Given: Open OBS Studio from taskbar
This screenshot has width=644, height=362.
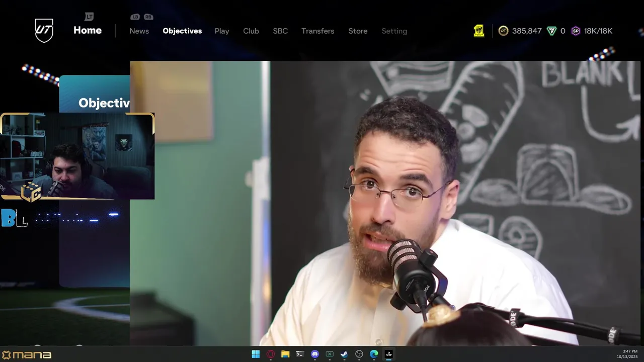Looking at the screenshot, I should [x=359, y=354].
